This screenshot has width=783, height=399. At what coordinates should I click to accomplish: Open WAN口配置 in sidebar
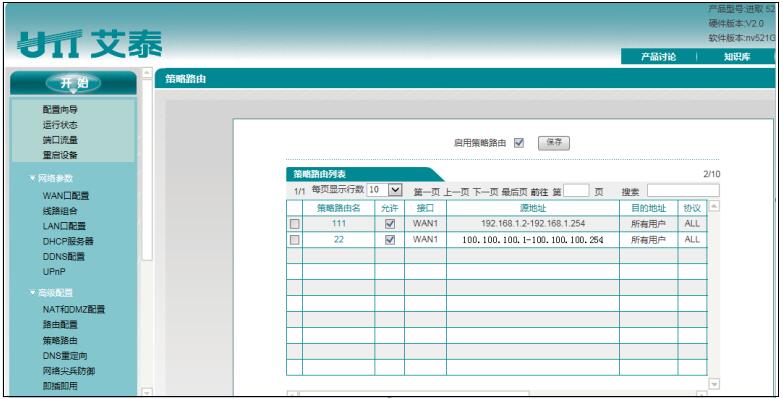point(65,196)
